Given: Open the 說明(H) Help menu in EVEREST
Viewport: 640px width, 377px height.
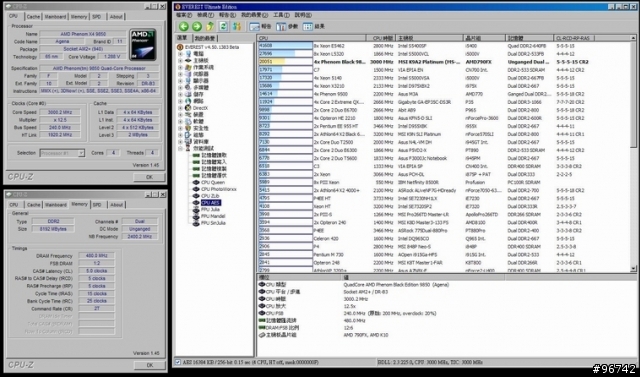Looking at the screenshot, I should [x=303, y=15].
